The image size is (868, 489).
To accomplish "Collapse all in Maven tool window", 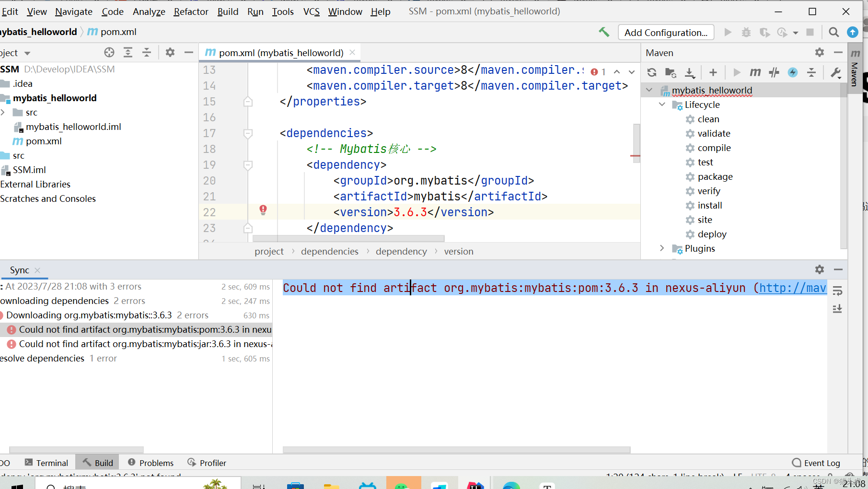I will tap(811, 72).
